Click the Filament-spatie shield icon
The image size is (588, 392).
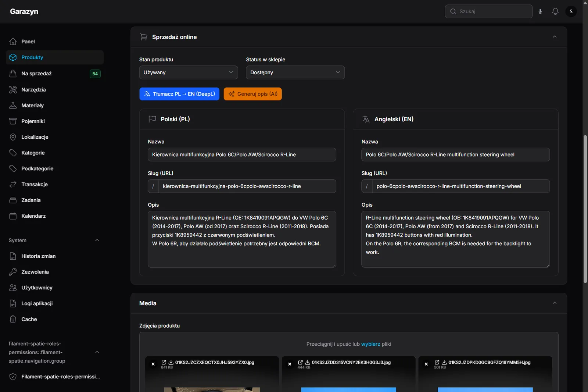[x=13, y=377]
